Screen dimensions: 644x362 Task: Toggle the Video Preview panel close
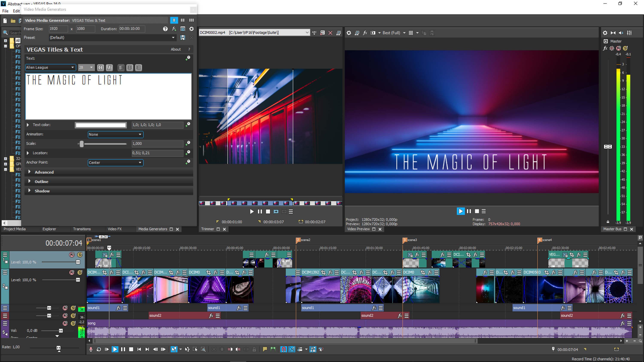(380, 229)
